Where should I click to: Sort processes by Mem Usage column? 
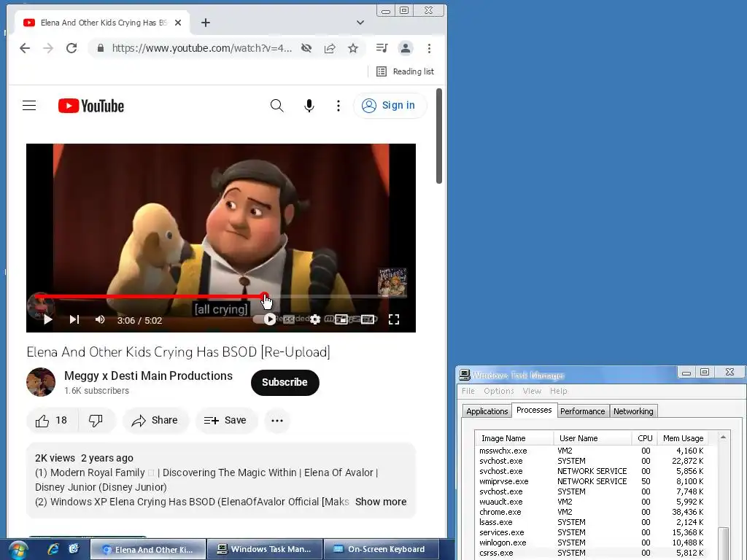(683, 438)
